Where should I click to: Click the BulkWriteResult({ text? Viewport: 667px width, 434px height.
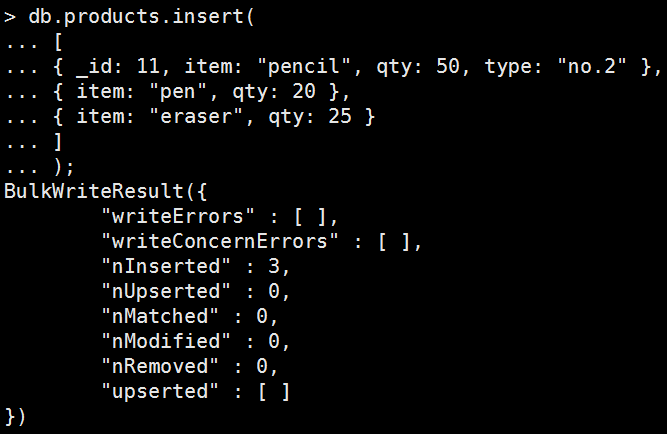(105, 192)
